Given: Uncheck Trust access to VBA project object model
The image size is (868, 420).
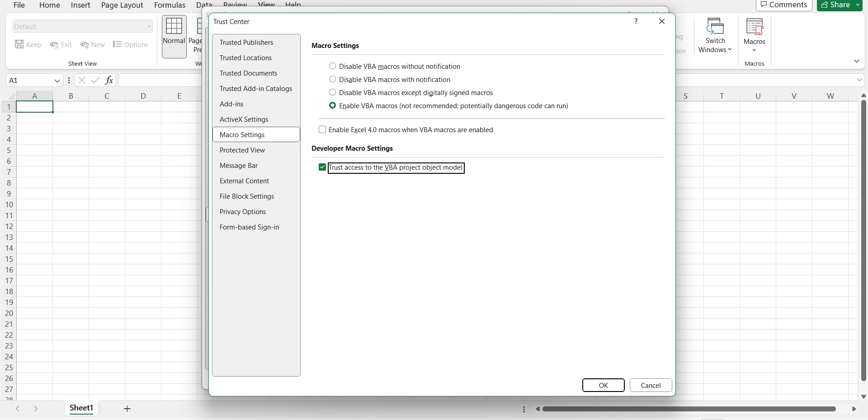Looking at the screenshot, I should click(x=322, y=167).
